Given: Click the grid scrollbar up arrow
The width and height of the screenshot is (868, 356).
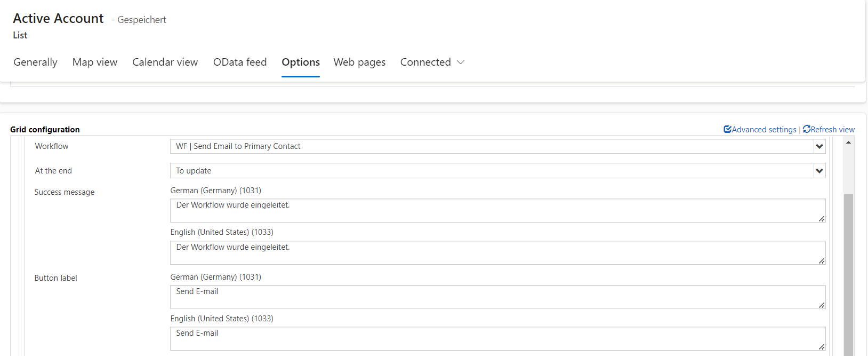Looking at the screenshot, I should (x=848, y=143).
